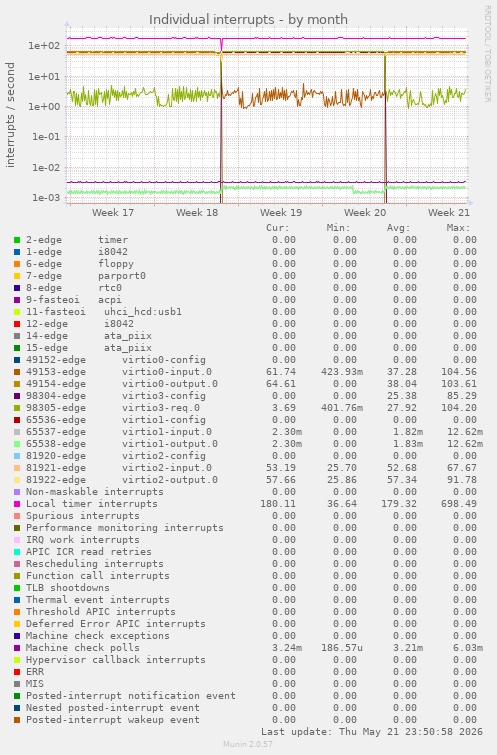Image resolution: width=497 pixels, height=755 pixels.
Task: Click the RRDTOOL / TOBI OETIKER watermark
Action: 486,53
